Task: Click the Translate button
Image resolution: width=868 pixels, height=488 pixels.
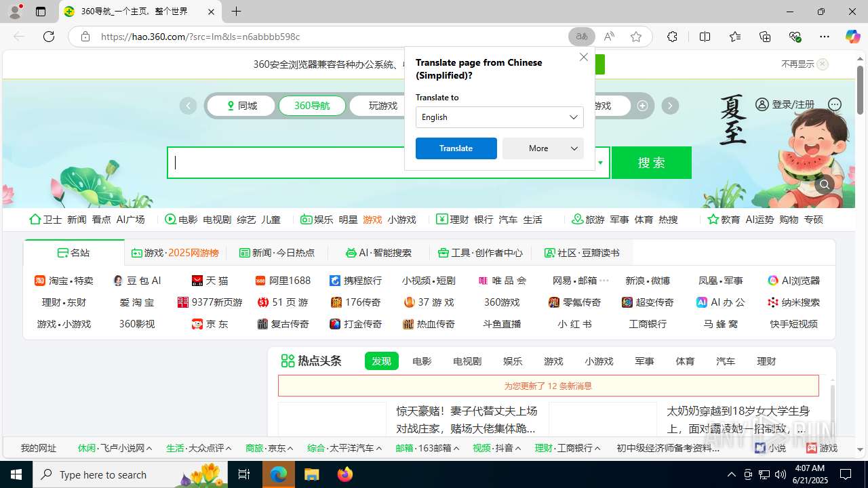Action: [456, 148]
